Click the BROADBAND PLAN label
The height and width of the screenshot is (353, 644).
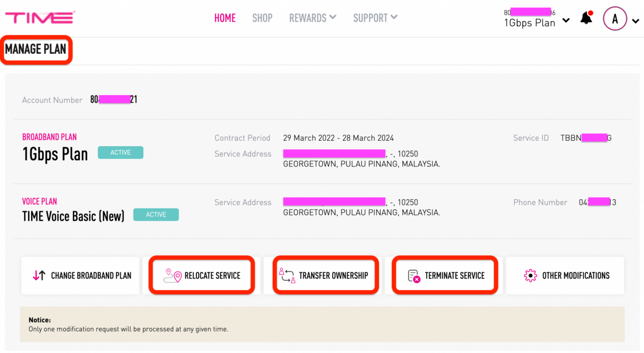tap(49, 137)
